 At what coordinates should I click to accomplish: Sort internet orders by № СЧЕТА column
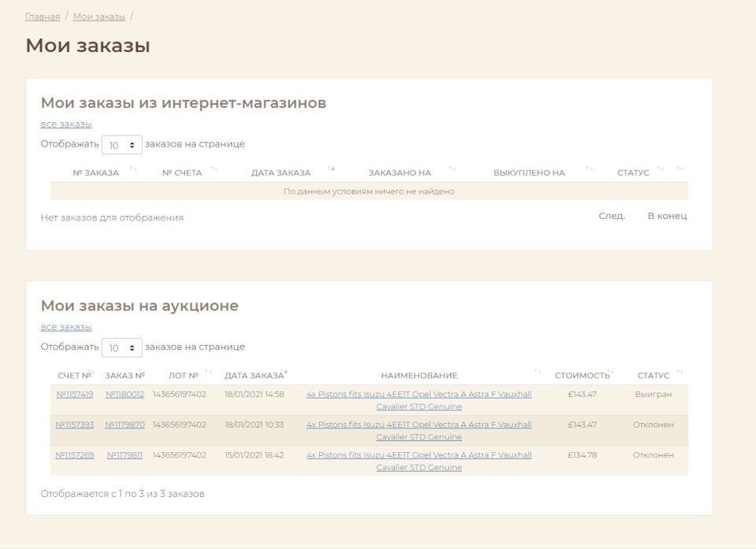(182, 172)
